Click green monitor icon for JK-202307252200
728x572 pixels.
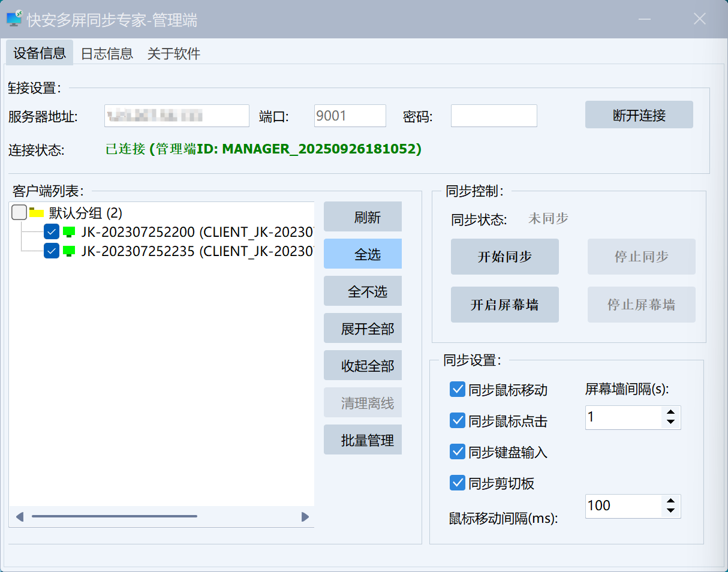pyautogui.click(x=70, y=232)
